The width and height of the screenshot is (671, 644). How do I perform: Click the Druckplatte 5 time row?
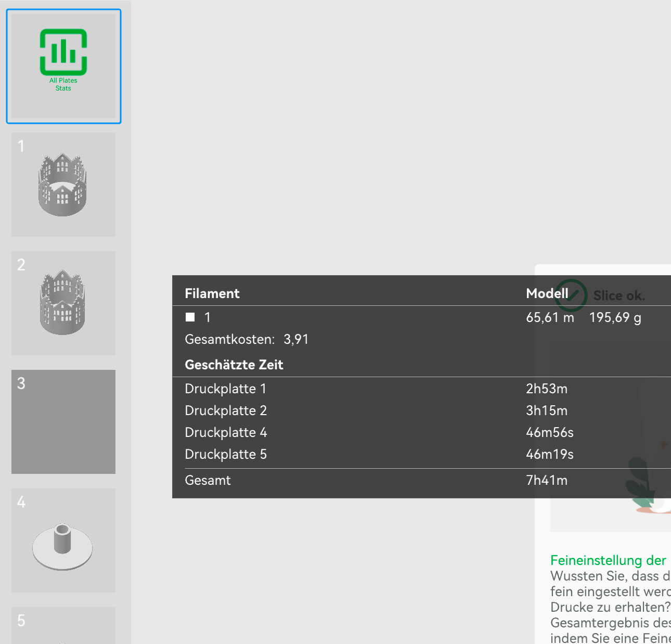click(421, 454)
